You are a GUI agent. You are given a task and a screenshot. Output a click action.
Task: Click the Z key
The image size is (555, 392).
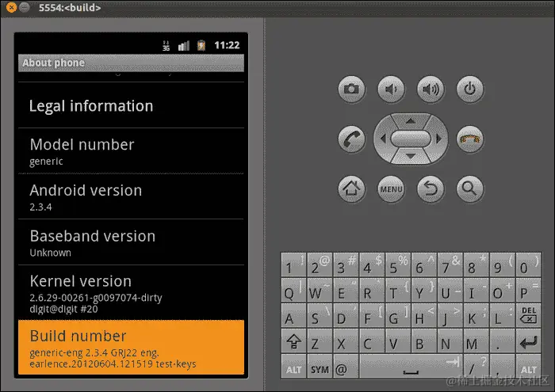coord(320,341)
